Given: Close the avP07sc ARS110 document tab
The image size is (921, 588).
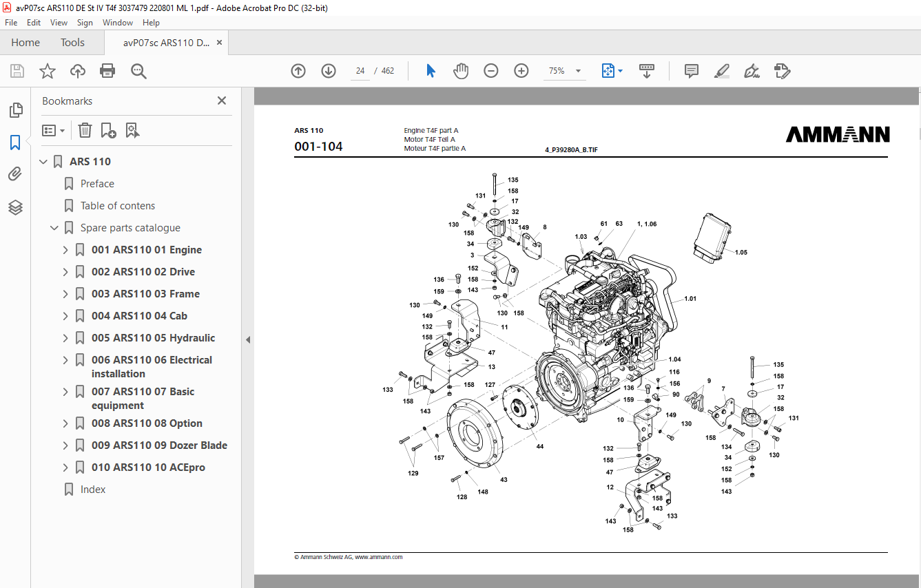Looking at the screenshot, I should 219,43.
